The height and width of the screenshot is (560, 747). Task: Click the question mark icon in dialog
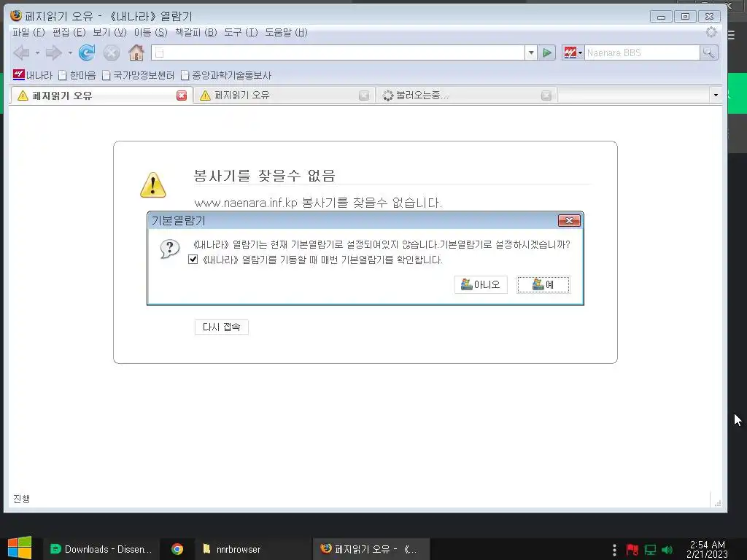[x=169, y=248]
